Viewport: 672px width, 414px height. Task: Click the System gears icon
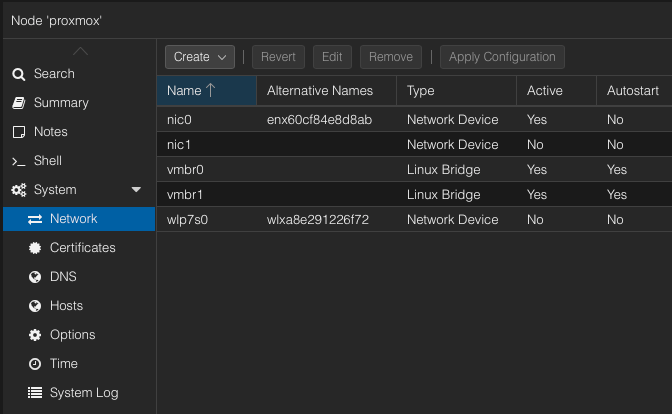[x=18, y=190]
